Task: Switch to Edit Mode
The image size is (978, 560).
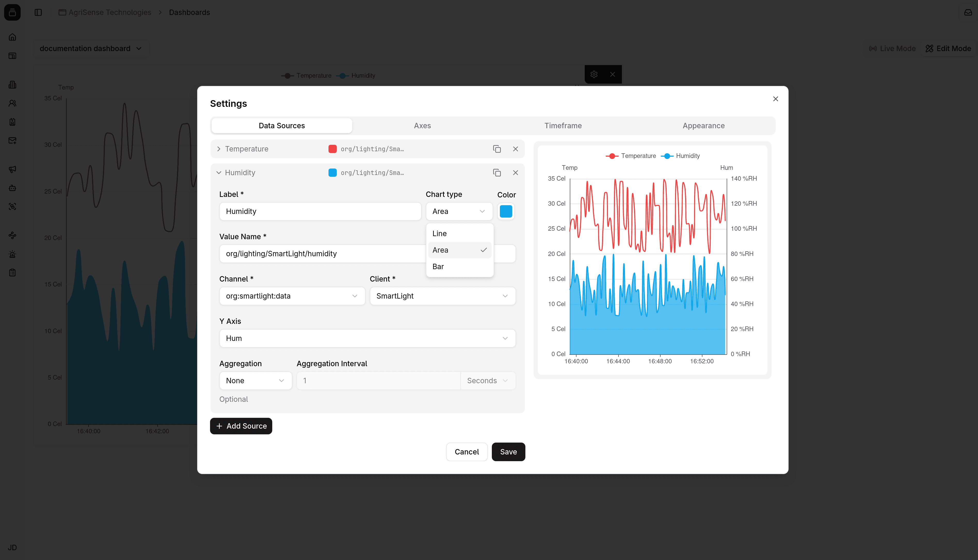Action: [948, 48]
